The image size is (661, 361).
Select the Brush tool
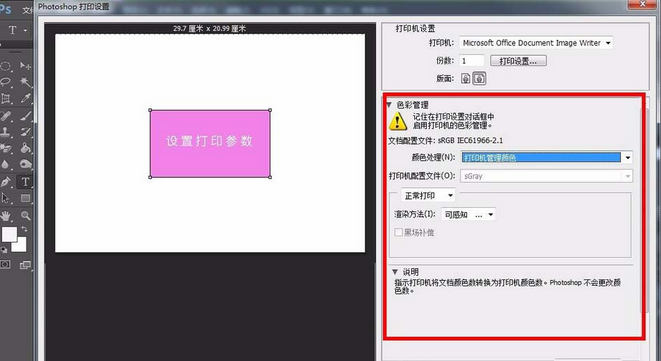point(25,116)
